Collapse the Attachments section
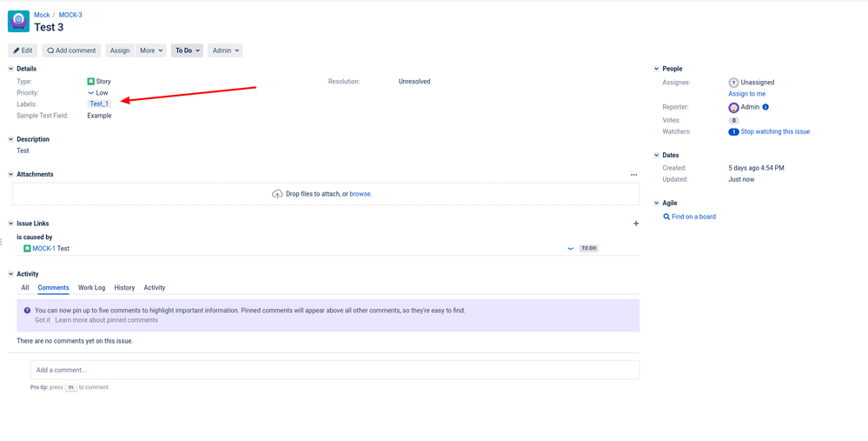The image size is (868, 441). (10, 174)
